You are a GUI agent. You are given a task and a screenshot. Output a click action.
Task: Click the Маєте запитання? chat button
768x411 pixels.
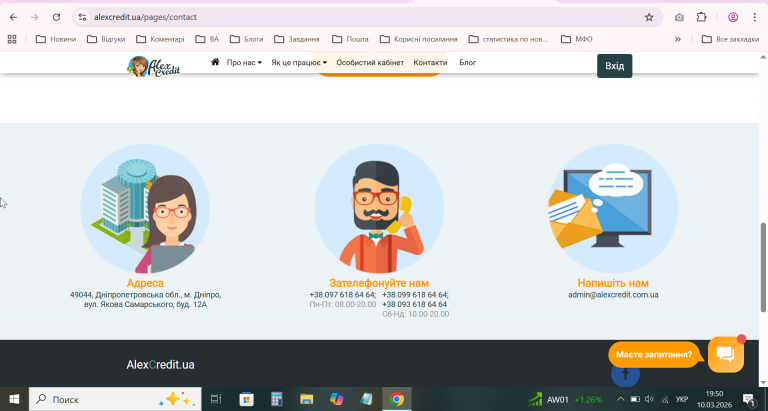pyautogui.click(x=654, y=355)
